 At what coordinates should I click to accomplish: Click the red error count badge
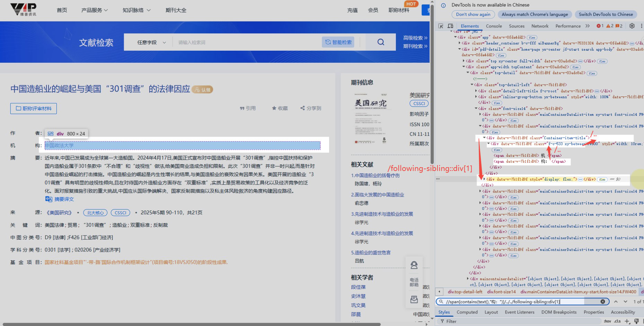tap(600, 26)
